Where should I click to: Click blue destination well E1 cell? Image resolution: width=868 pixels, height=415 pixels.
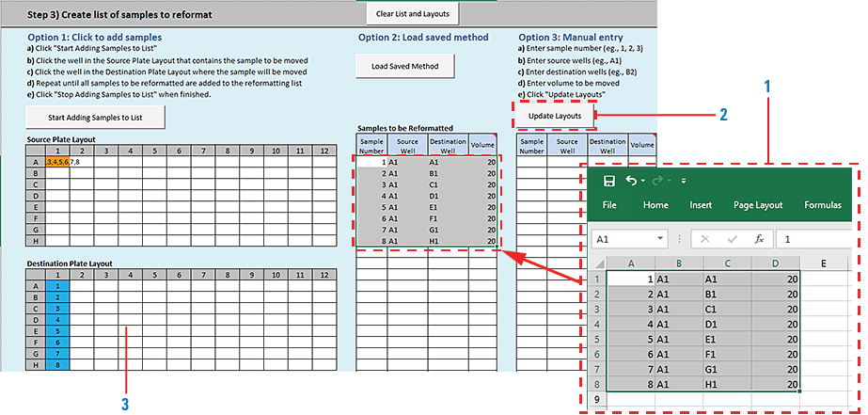click(x=57, y=331)
